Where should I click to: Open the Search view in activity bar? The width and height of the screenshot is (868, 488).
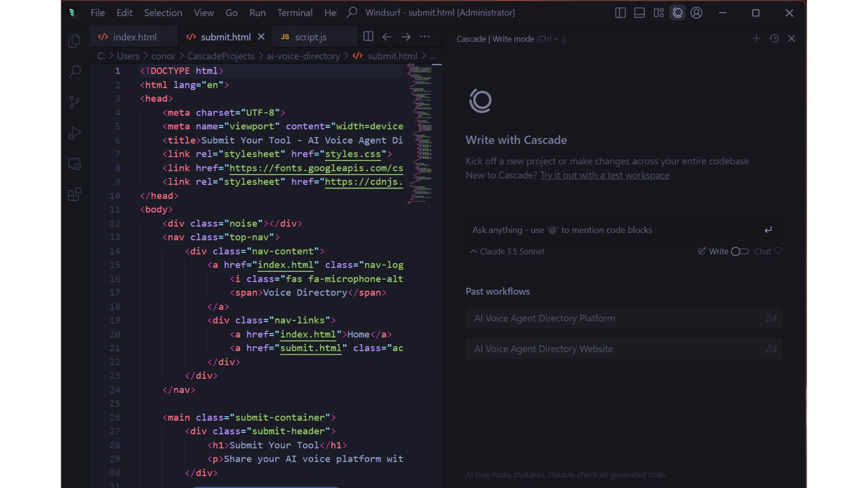(x=74, y=71)
